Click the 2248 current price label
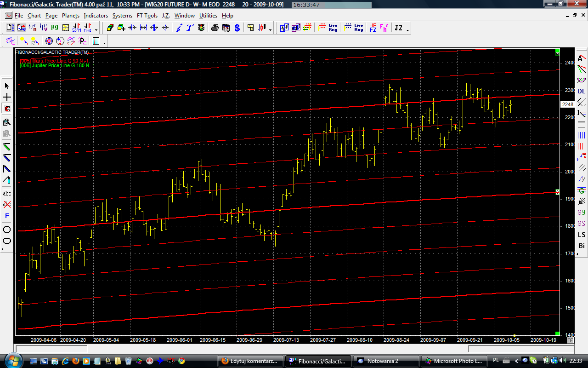 [x=568, y=104]
